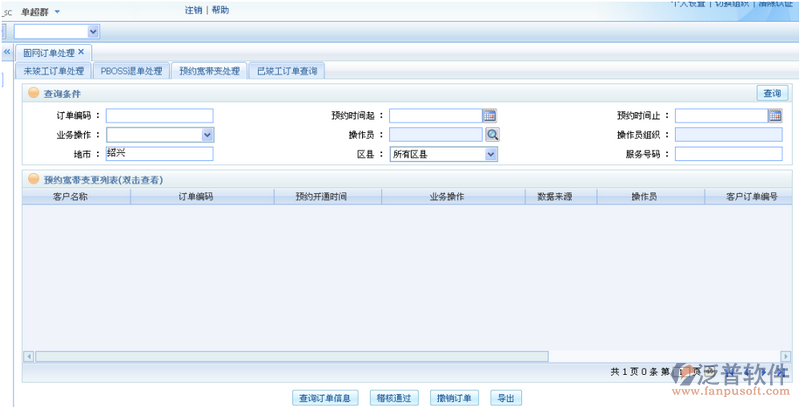The width and height of the screenshot is (800, 407).
Task: Click the orange 查询条件 section icon
Action: click(34, 93)
